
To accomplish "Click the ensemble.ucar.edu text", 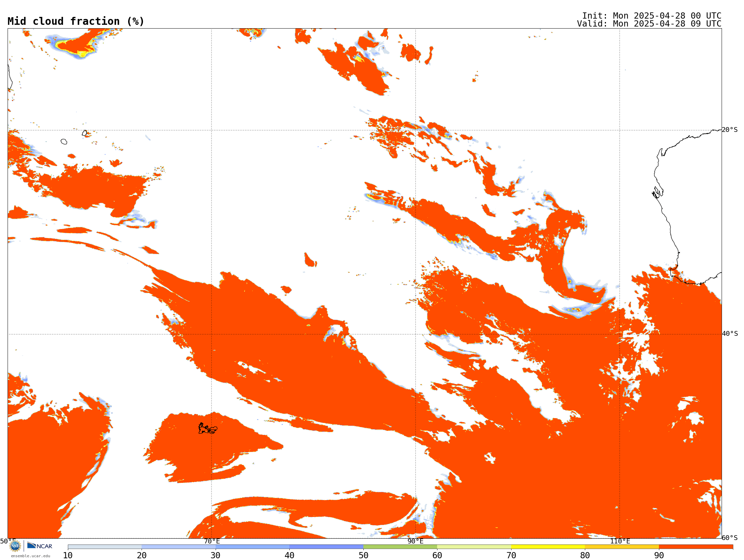I will click(x=31, y=556).
